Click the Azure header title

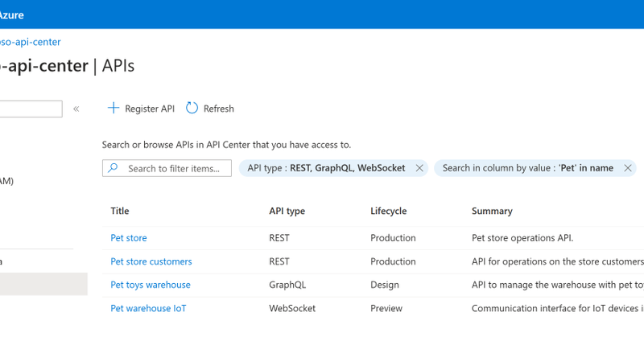(x=12, y=15)
